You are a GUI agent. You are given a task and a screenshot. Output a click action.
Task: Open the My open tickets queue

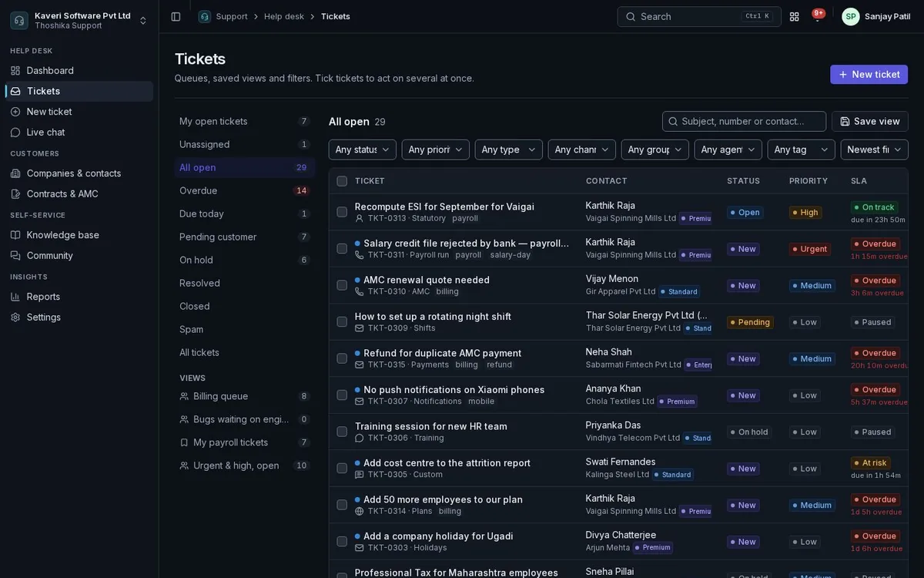point(245,121)
